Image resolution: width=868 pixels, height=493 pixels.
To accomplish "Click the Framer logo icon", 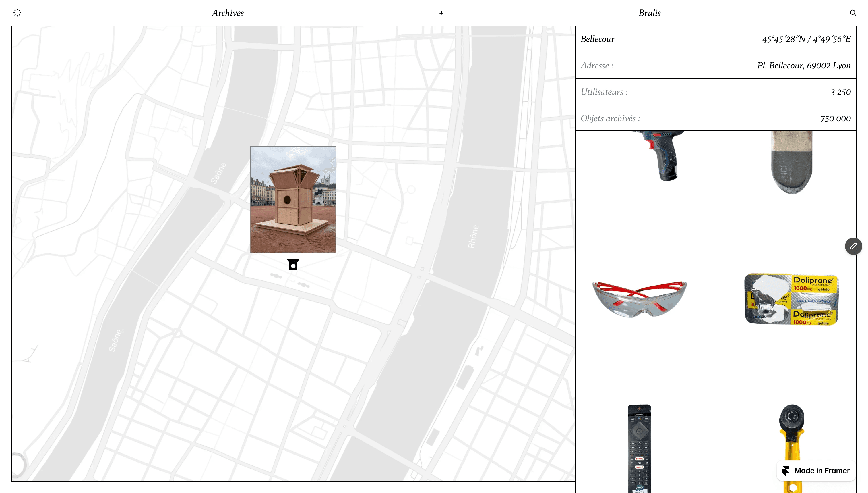I will pos(785,470).
